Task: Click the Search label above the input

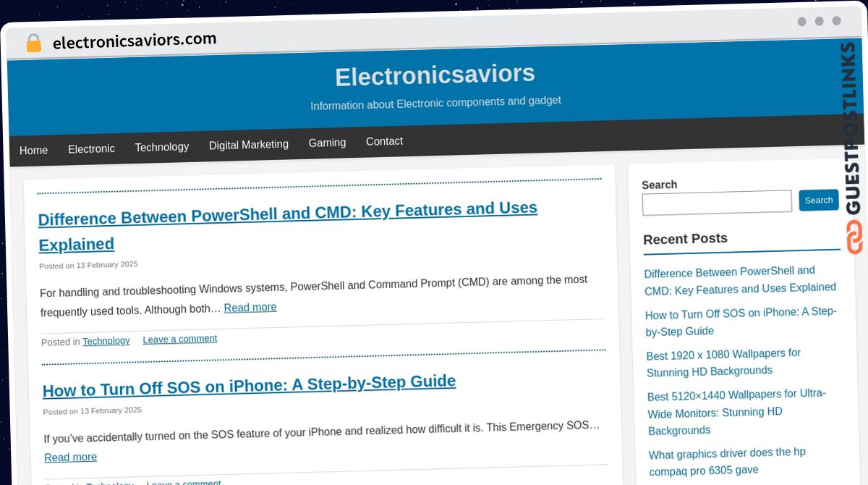Action: click(660, 185)
